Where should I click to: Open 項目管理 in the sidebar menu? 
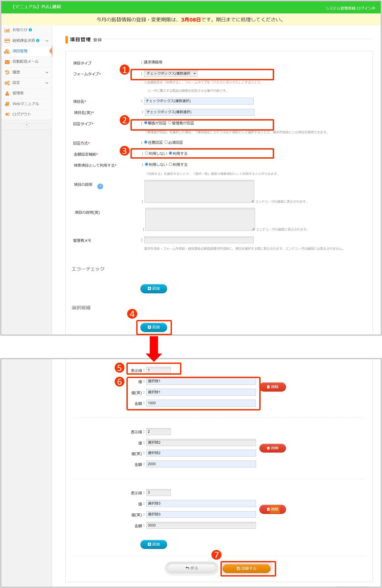point(20,51)
